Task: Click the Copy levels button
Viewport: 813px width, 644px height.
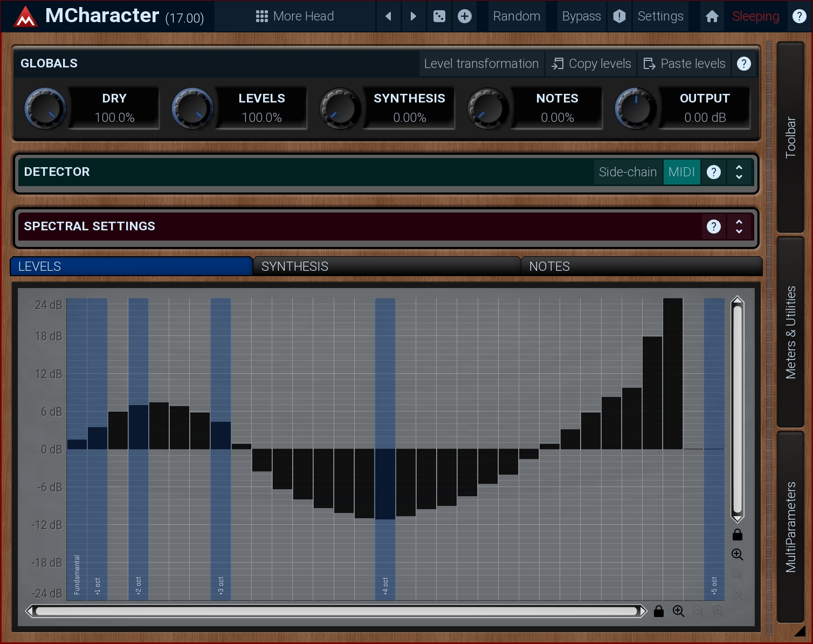Action: coord(591,64)
